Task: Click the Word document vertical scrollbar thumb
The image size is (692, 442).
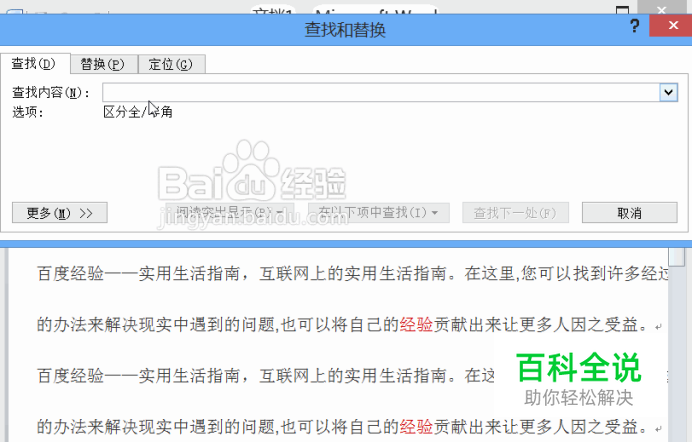Action: tap(676, 256)
